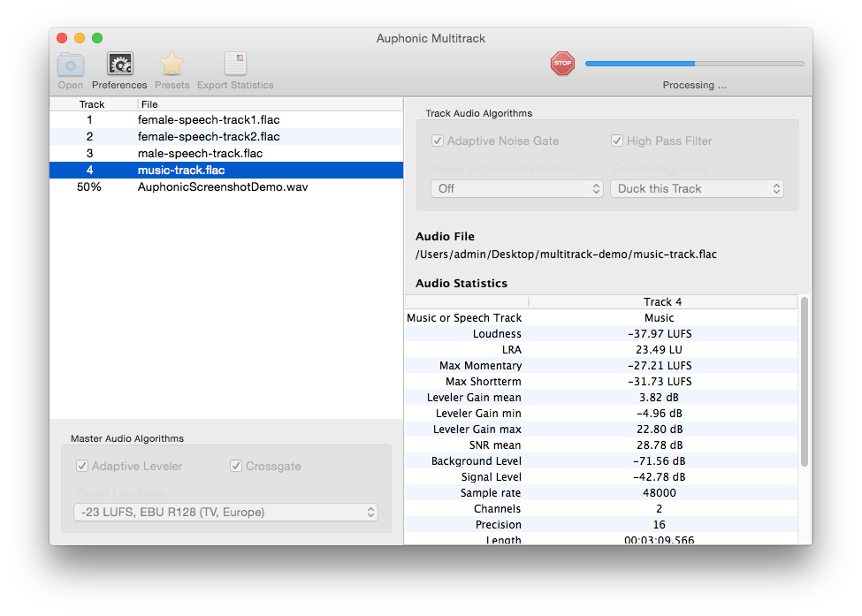Click the Loudness value -37.97 LUFS
Viewport: 862px width, 616px height.
[660, 333]
